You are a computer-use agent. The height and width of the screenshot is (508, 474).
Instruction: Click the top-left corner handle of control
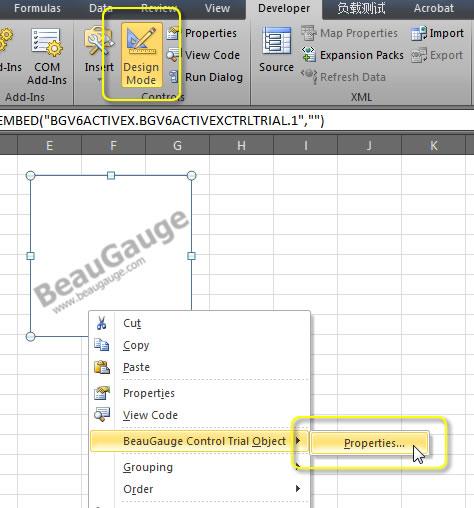point(30,176)
